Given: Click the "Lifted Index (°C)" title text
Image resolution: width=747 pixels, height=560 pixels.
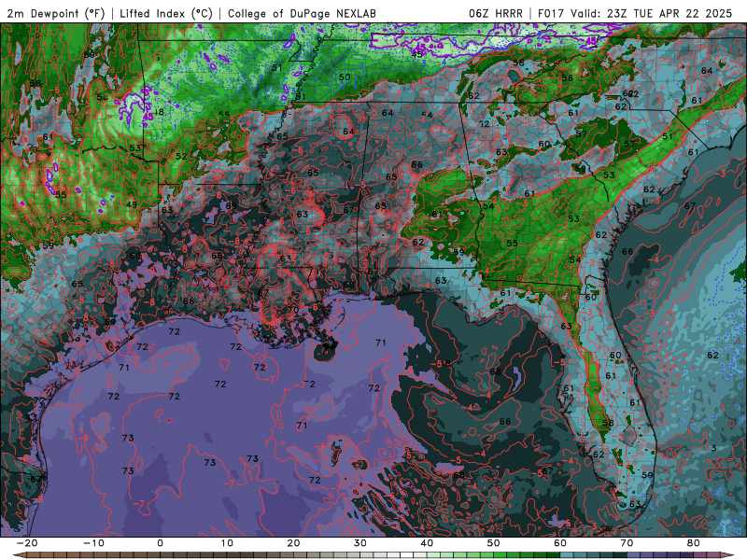Looking at the screenshot, I should tap(166, 13).
